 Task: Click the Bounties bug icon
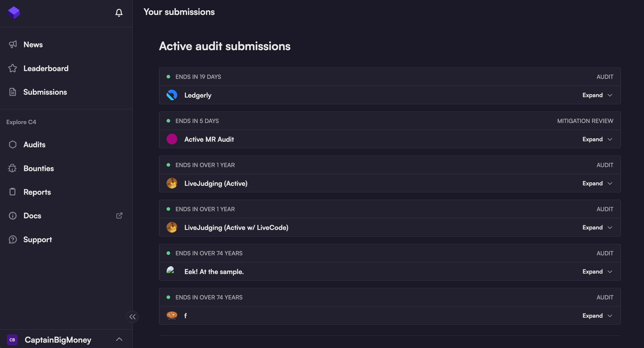(x=12, y=168)
